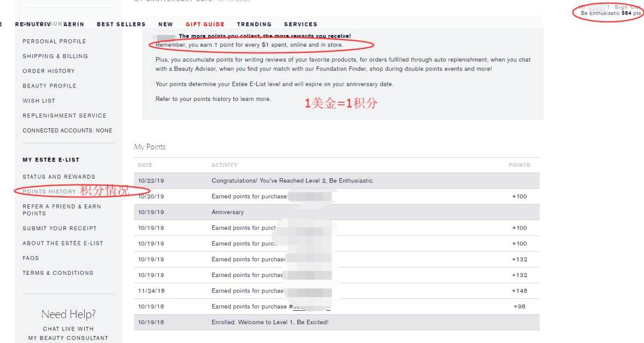Open the order number link in the 10/19/18 purchase row
644x343 pixels.
(x=310, y=307)
